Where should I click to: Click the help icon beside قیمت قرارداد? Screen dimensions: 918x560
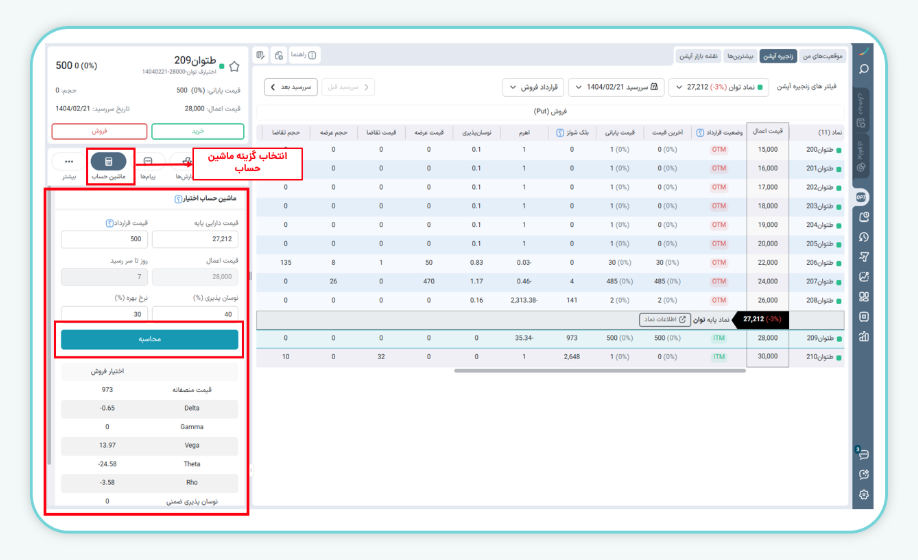tap(108, 223)
